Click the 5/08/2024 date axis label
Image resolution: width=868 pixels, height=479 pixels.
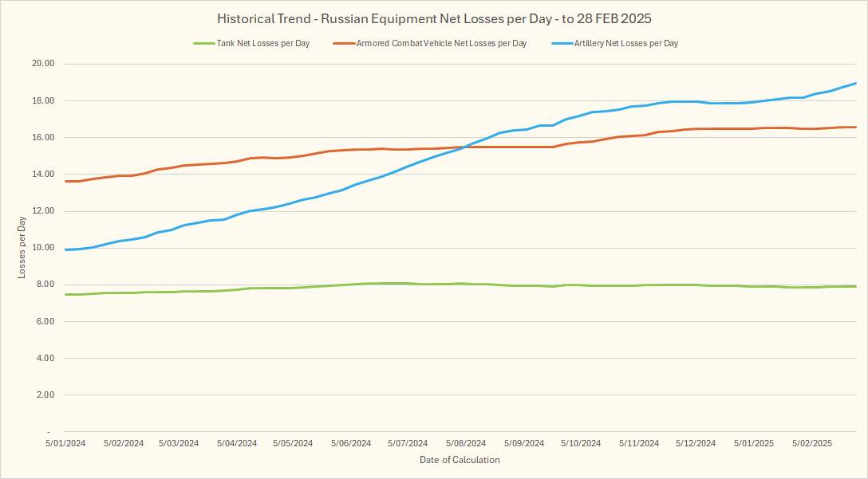466,443
